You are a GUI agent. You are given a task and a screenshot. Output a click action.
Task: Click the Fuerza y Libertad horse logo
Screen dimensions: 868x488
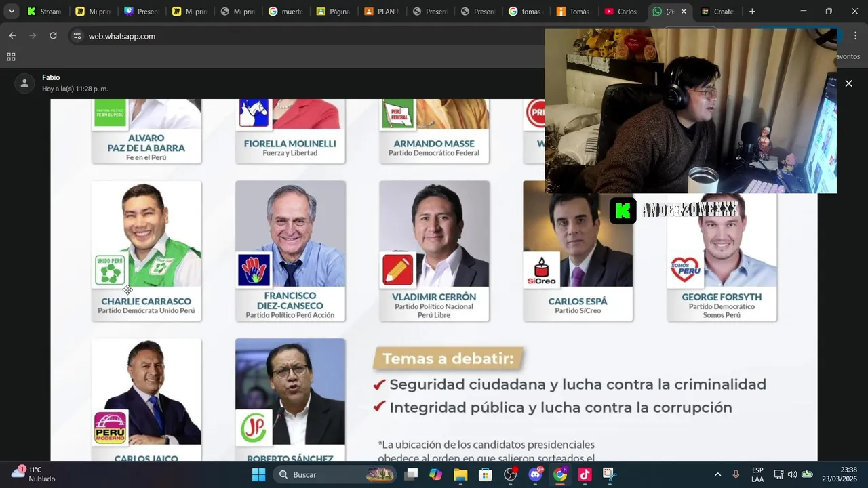pos(254,113)
